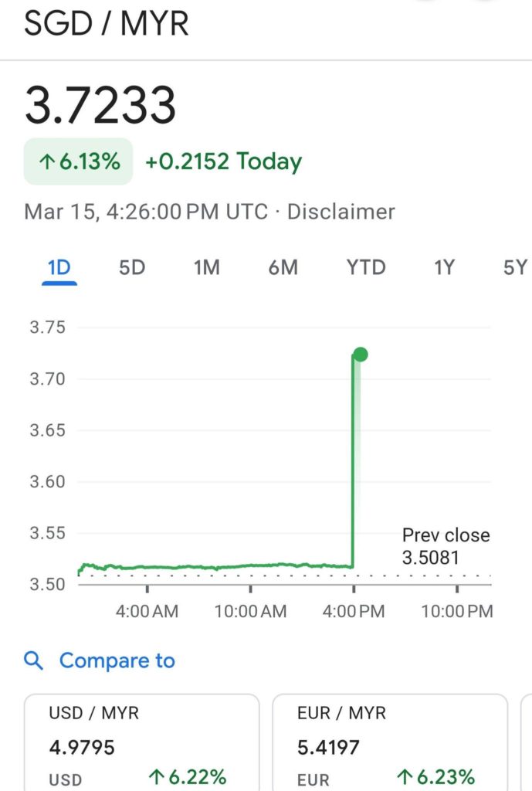
Task: Switch to the 5D chart tab
Action: pos(132,268)
